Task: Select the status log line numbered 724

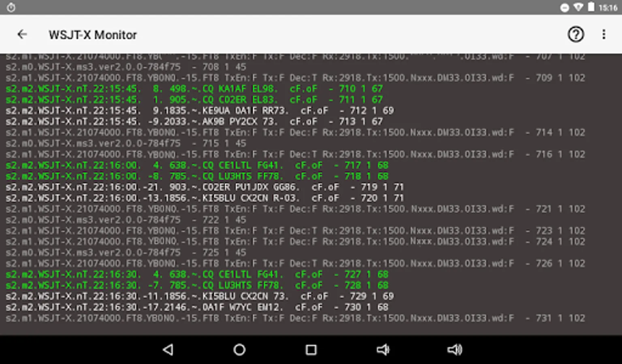Action: click(295, 241)
